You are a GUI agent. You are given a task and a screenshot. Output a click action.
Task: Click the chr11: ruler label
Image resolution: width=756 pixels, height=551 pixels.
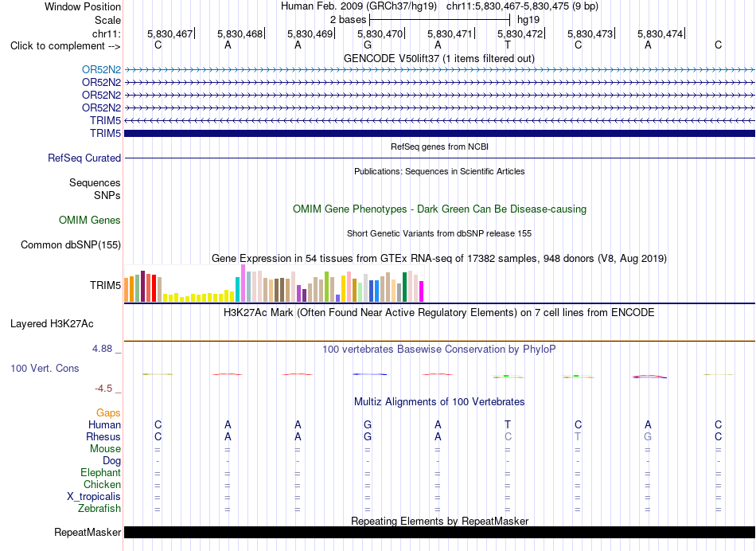click(106, 33)
